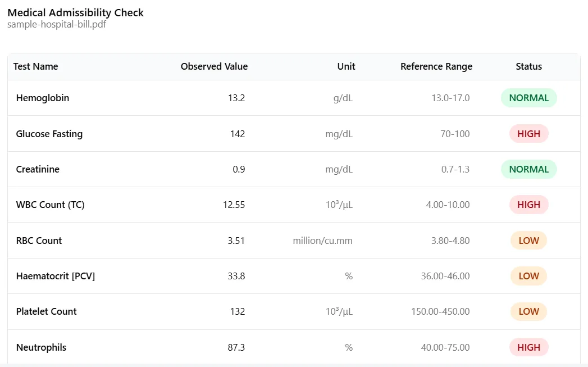
Task: Click Haematocrit observed value 33.8
Action: pos(236,276)
